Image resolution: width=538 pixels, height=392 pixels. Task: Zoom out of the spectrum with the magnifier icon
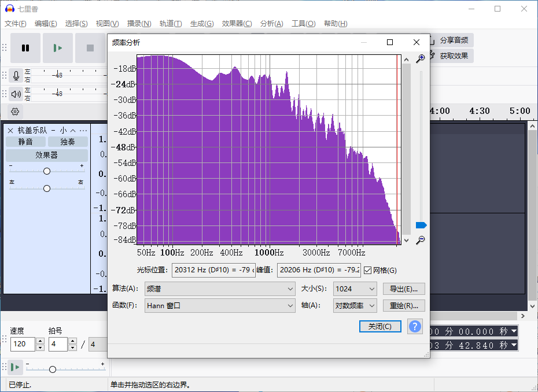click(421, 240)
